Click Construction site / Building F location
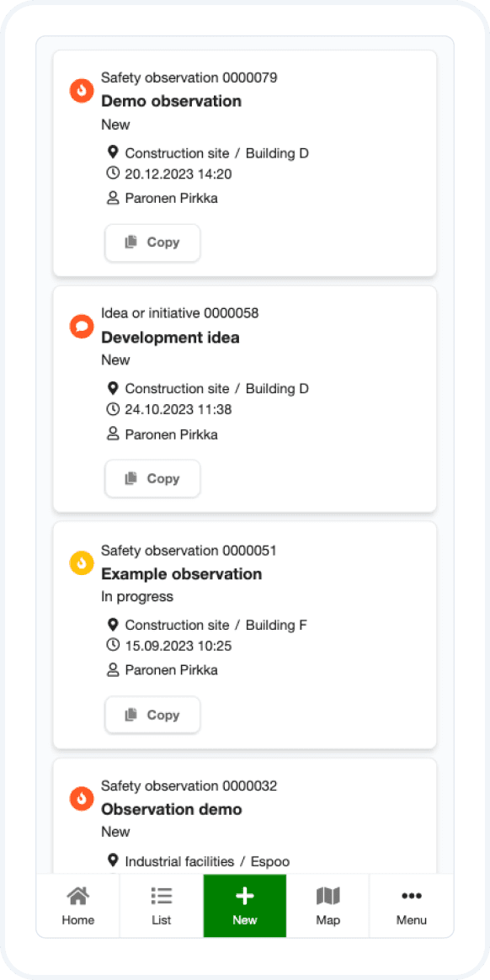 pos(216,625)
